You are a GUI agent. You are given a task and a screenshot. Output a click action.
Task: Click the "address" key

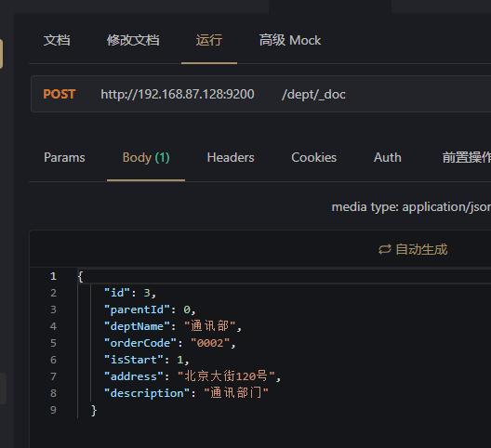[134, 376]
